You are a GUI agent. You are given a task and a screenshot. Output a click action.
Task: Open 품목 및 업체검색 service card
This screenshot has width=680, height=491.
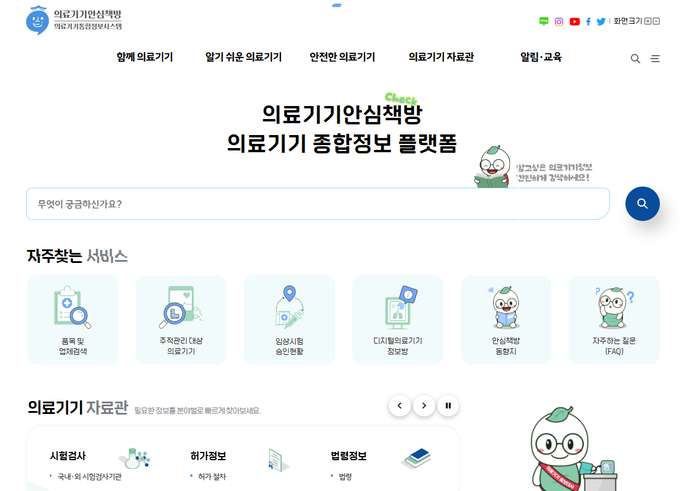tap(72, 320)
